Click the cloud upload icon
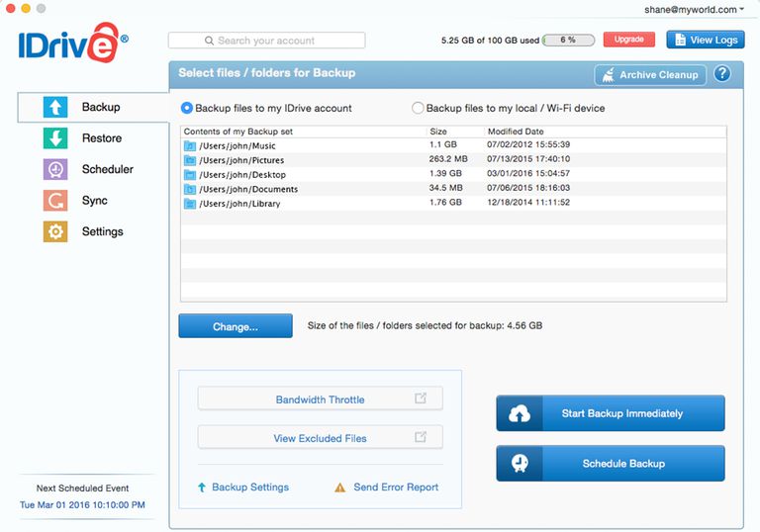Viewport: 760px width, 532px height. pos(520,413)
